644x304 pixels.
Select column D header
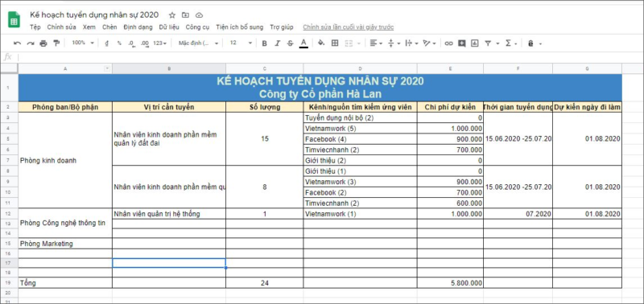point(360,68)
